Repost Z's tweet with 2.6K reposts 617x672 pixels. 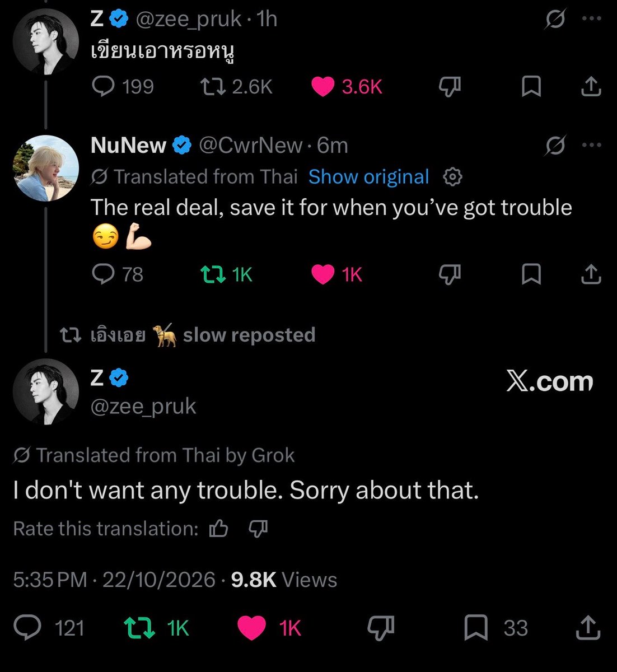click(236, 86)
